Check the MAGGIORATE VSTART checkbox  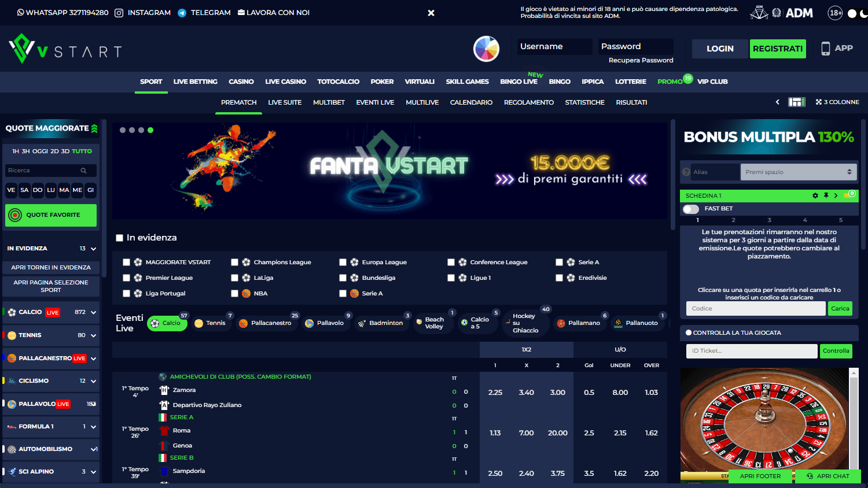tap(126, 263)
